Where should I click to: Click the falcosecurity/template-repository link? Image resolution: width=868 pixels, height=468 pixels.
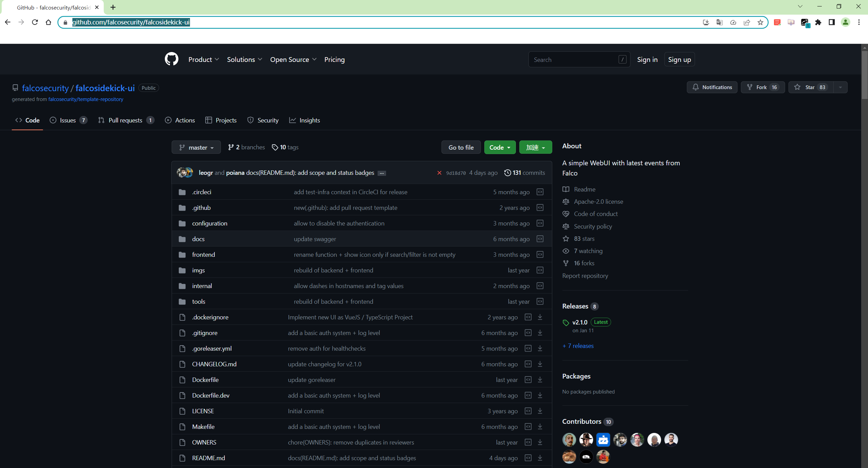(x=86, y=99)
